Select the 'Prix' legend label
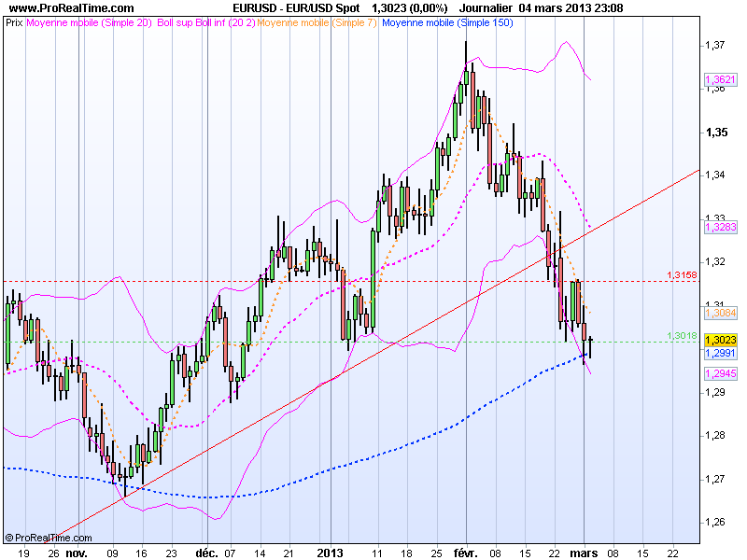 (14, 22)
